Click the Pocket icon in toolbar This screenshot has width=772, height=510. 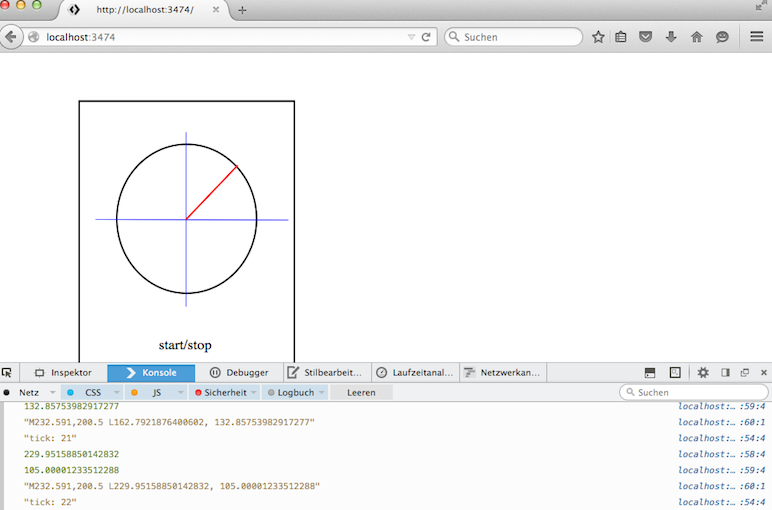point(646,37)
